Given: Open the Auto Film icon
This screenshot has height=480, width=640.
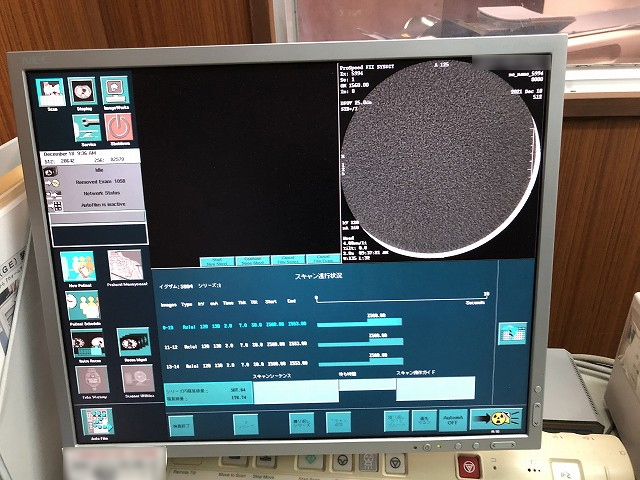Looking at the screenshot, I should pyautogui.click(x=98, y=422).
